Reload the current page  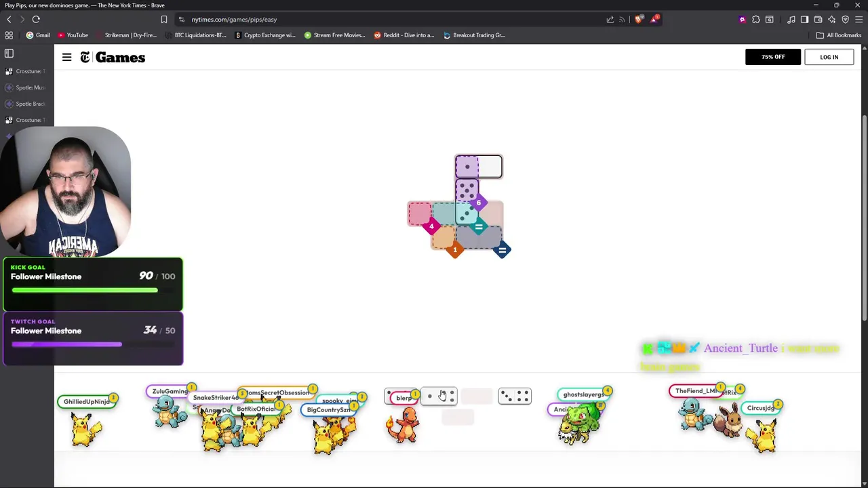tap(36, 20)
